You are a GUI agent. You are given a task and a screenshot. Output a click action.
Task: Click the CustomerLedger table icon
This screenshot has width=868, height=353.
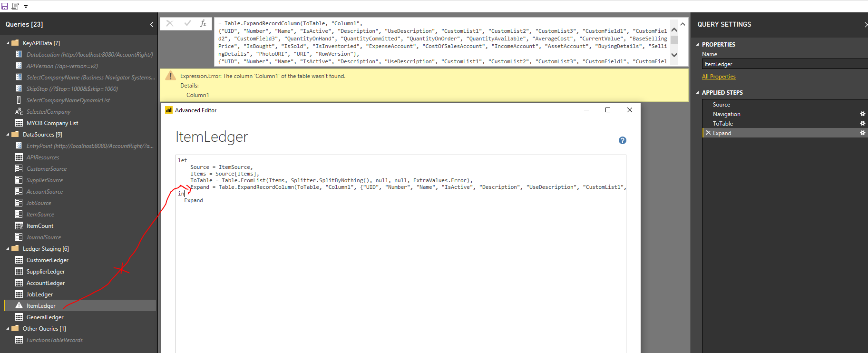[x=19, y=260]
